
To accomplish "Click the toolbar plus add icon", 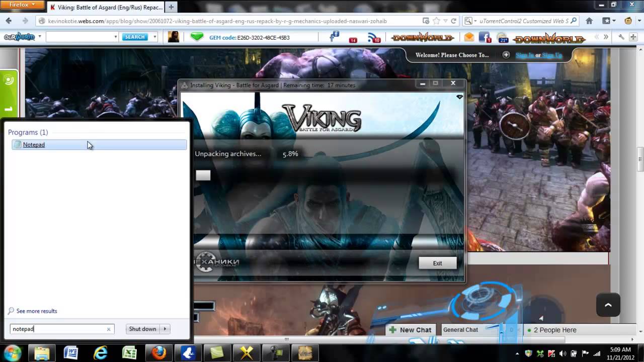I will tap(633, 37).
